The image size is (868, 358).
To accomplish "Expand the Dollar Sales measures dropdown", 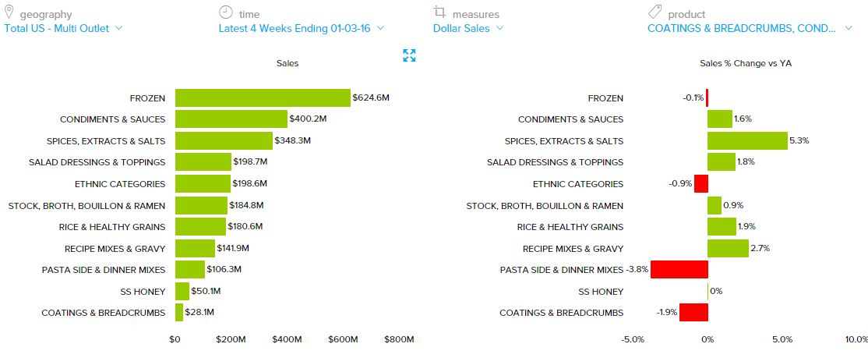I will tap(468, 28).
